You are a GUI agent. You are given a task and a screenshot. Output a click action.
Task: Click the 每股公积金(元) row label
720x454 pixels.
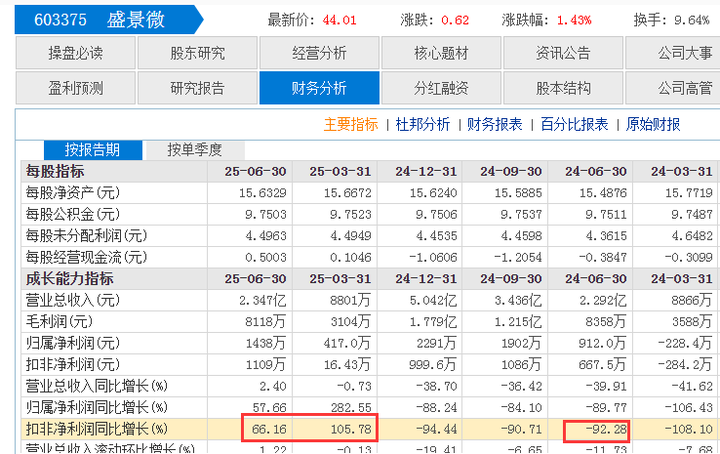(x=73, y=214)
